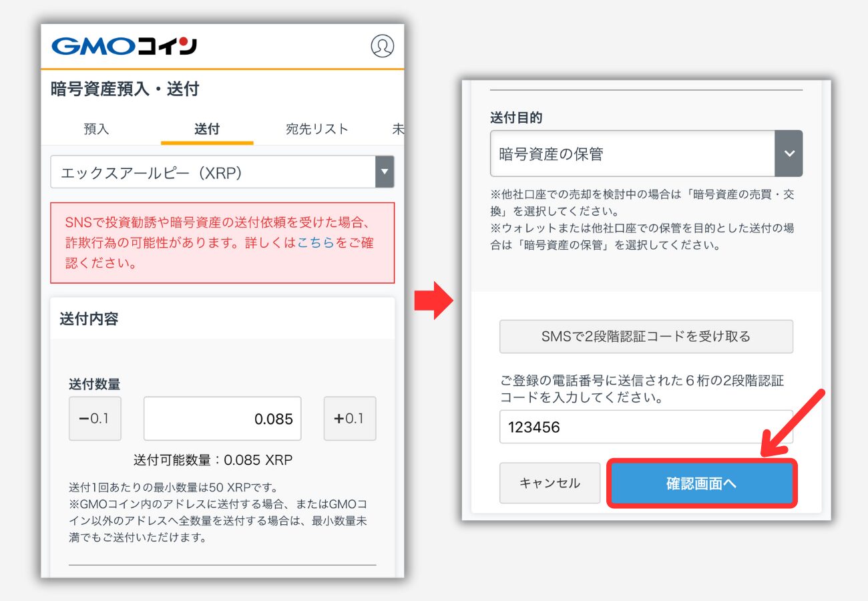Switch to the 預入 tab
868x601 pixels.
(x=97, y=129)
